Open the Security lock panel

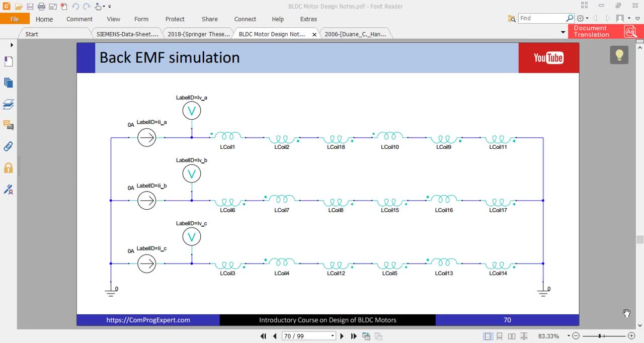(8, 168)
